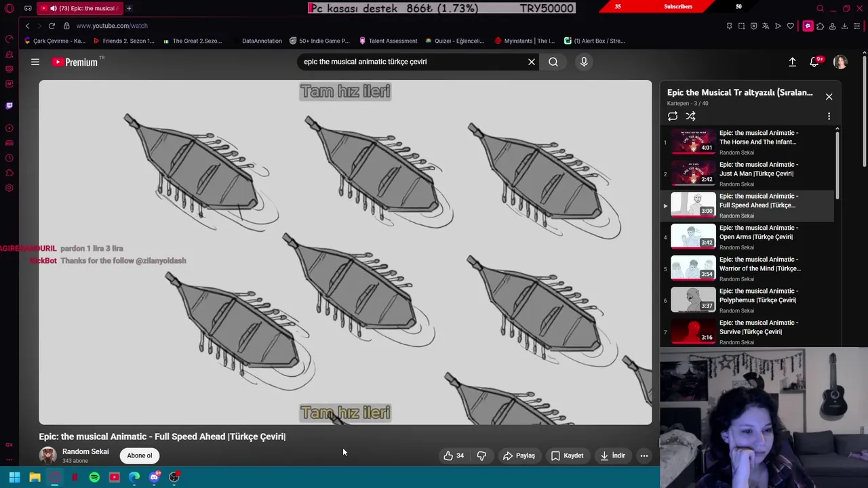Open Discord from taskbar
The height and width of the screenshot is (488, 868).
pyautogui.click(x=155, y=477)
